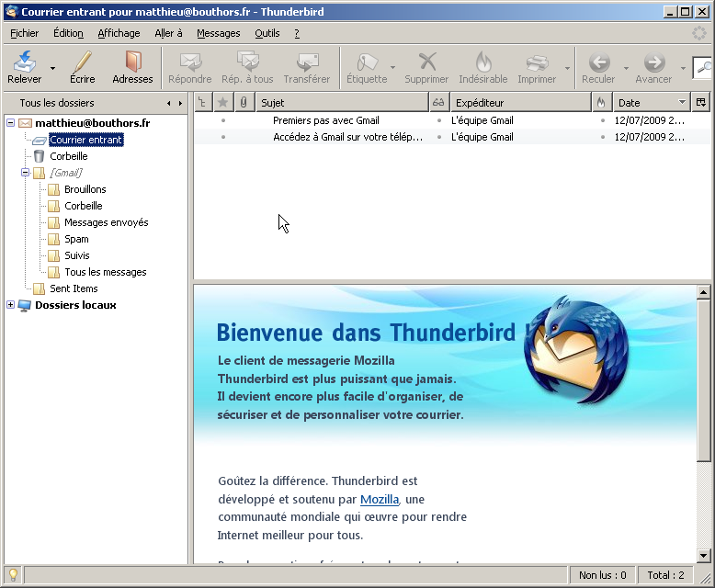Screen dimensions: 715x588
Task: Open the ? help menu
Action: point(297,33)
